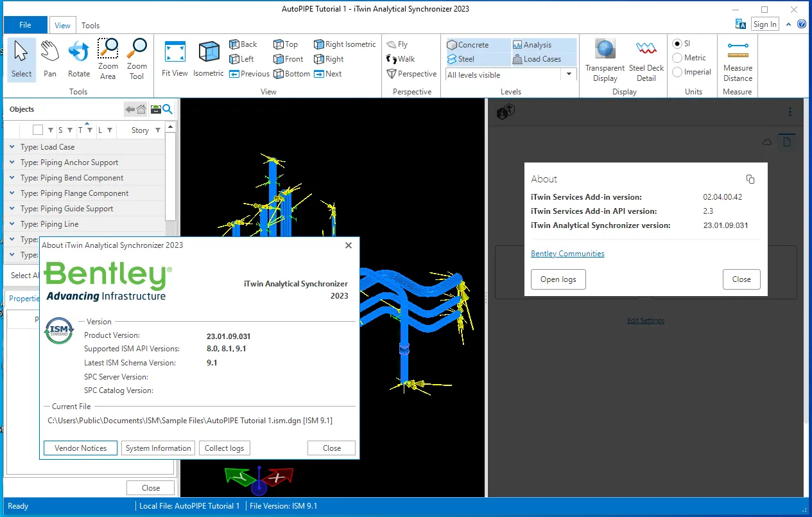Show the Right view

tap(329, 59)
